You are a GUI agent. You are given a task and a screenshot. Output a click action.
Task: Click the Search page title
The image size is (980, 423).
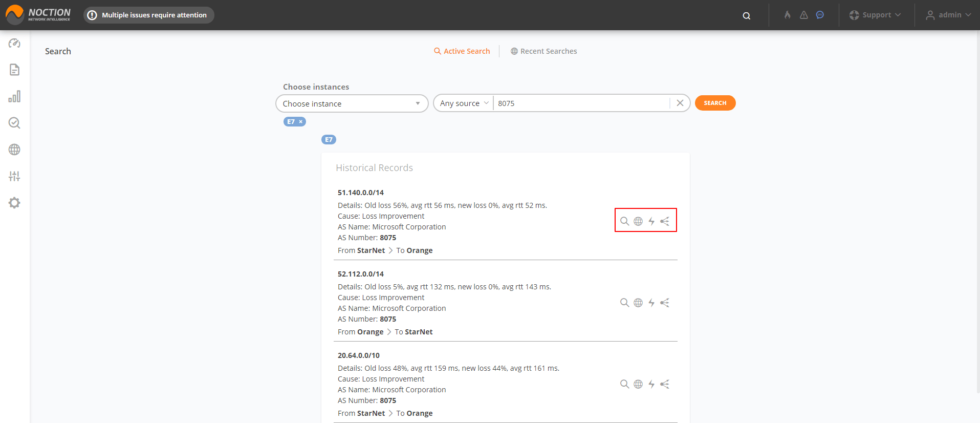[x=58, y=51]
